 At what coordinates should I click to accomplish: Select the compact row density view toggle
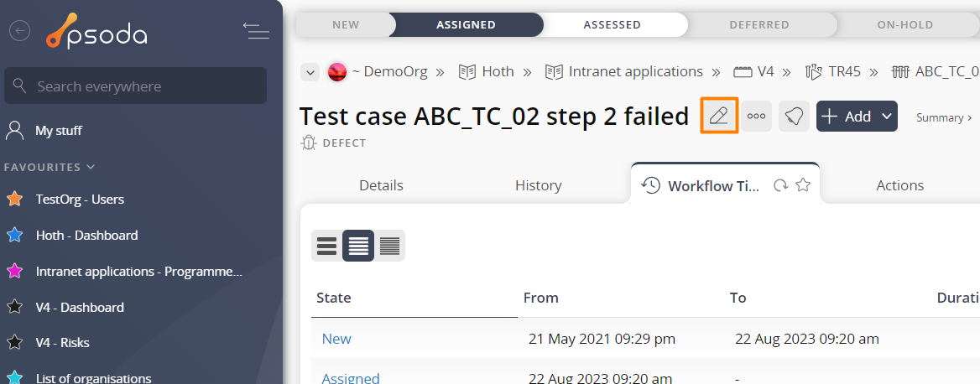coord(389,246)
